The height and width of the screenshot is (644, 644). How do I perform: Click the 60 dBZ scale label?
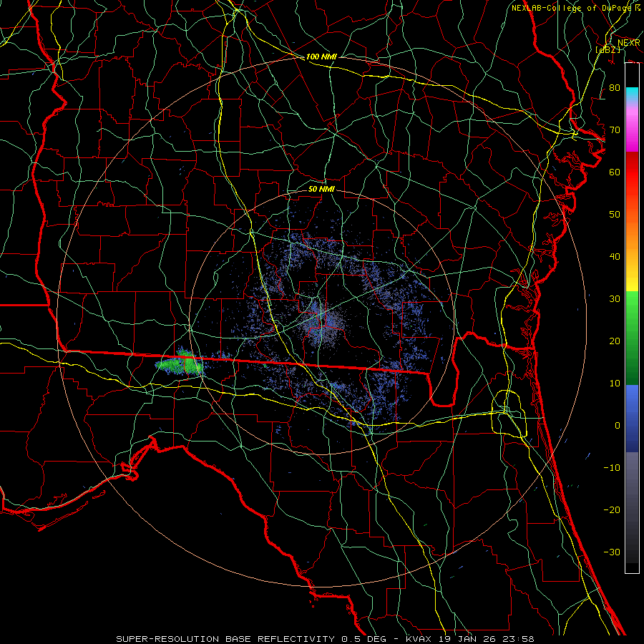(615, 172)
